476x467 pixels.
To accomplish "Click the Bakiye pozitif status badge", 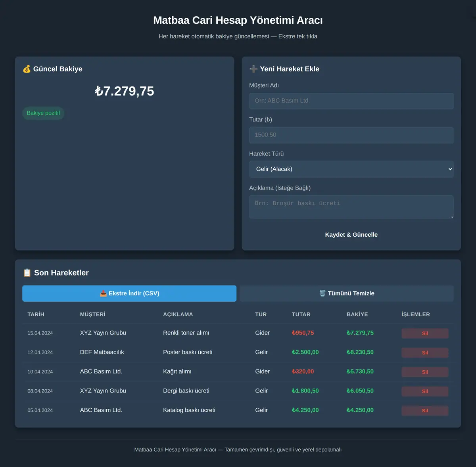I will point(43,113).
